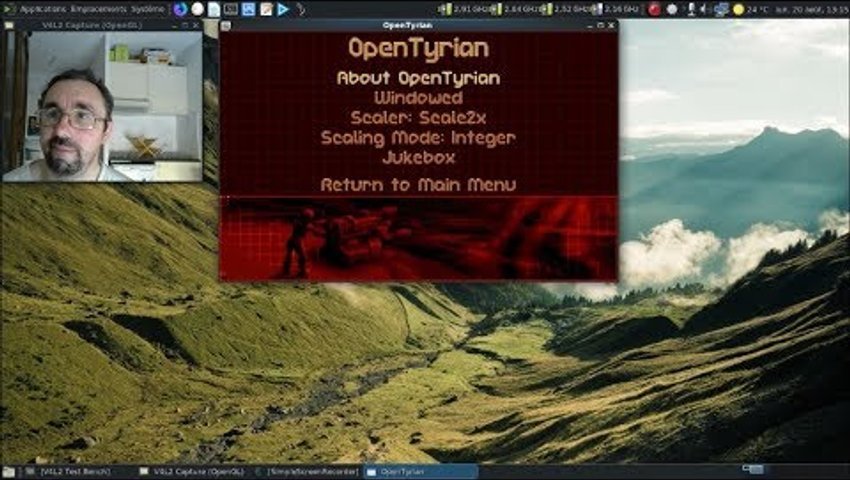The width and height of the screenshot is (850, 480).
Task: Open the blue image viewer launcher
Action: 248,9
